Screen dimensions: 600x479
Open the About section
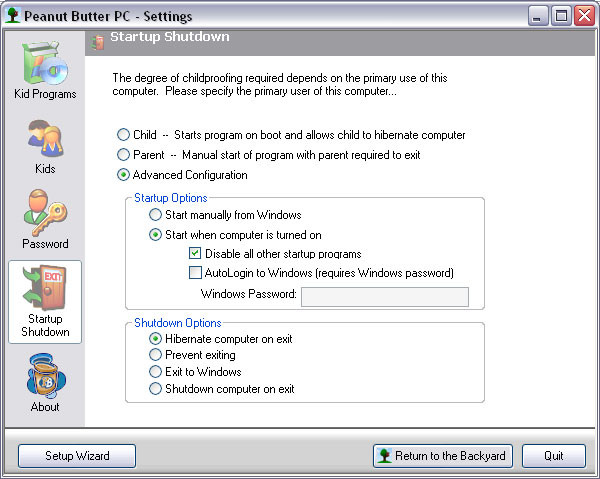coord(45,383)
